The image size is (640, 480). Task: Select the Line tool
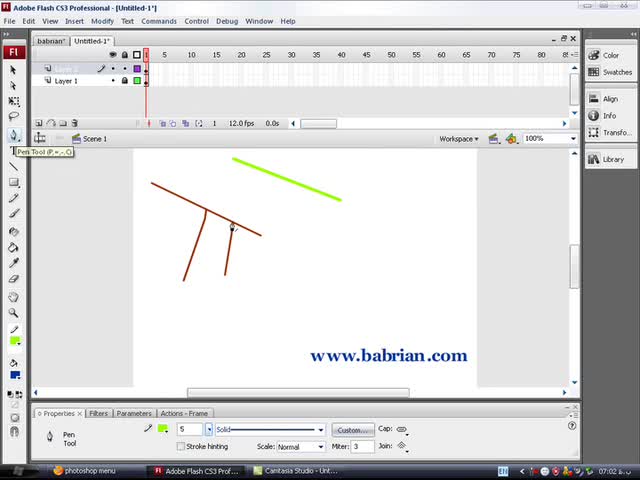[13, 167]
